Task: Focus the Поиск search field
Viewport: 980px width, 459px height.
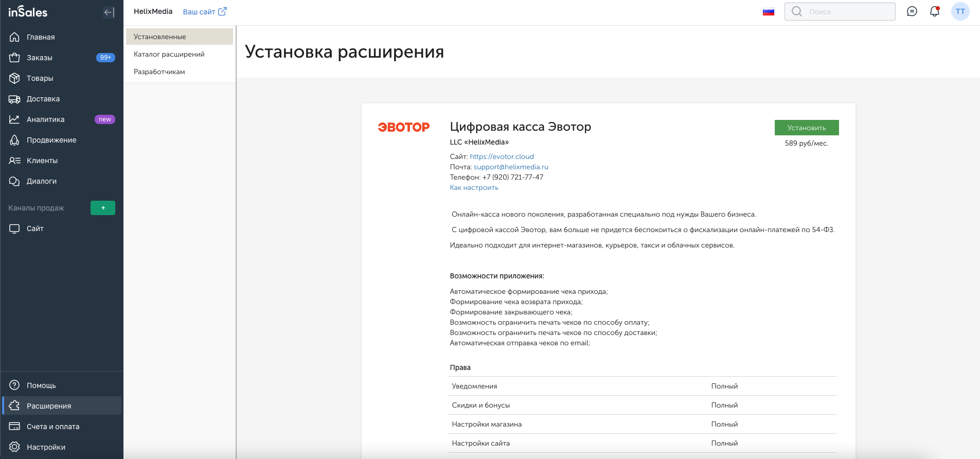Action: click(x=840, y=11)
